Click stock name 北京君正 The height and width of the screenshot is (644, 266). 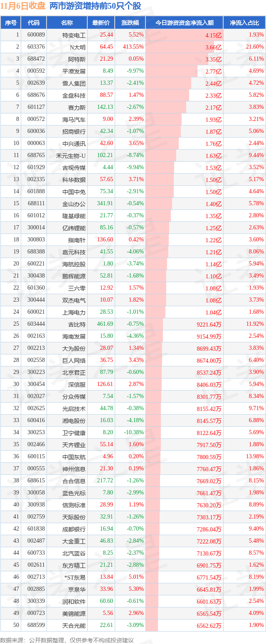[x=74, y=373]
